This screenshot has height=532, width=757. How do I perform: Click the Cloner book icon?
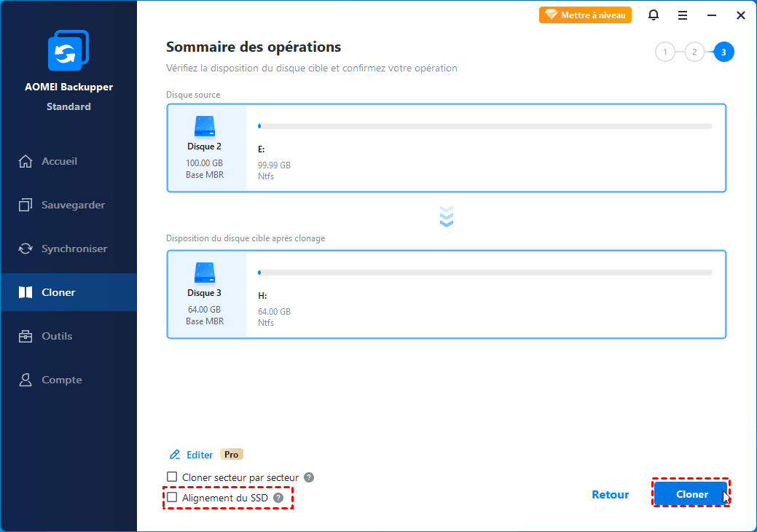tap(25, 292)
